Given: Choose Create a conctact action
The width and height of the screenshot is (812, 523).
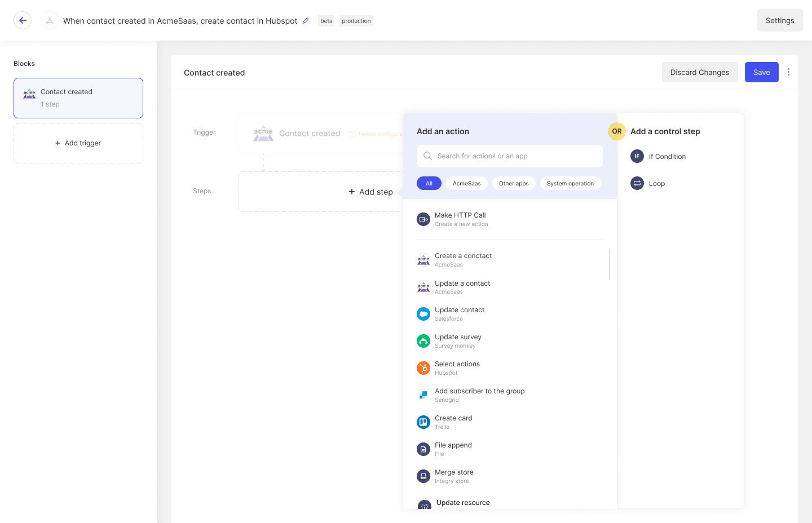Looking at the screenshot, I should point(510,260).
